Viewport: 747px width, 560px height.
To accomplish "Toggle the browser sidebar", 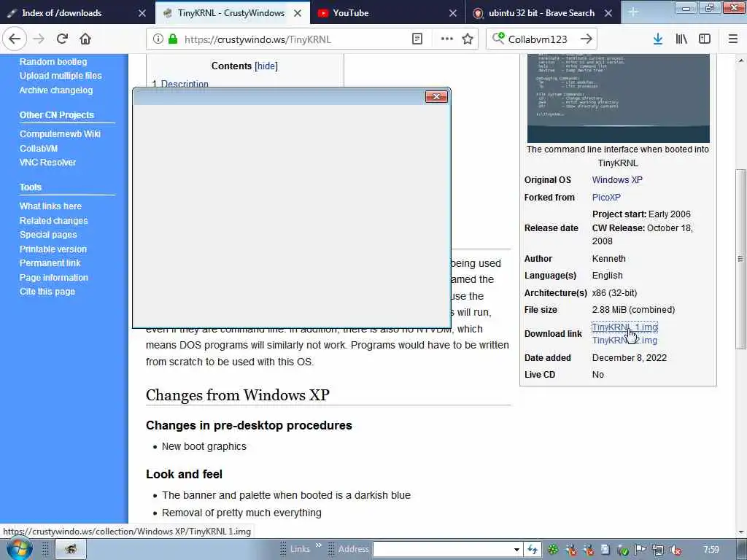I will [x=705, y=39].
